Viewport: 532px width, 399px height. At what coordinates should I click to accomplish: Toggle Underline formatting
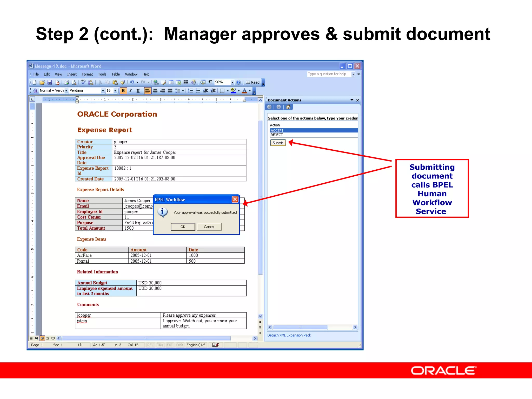coord(138,90)
